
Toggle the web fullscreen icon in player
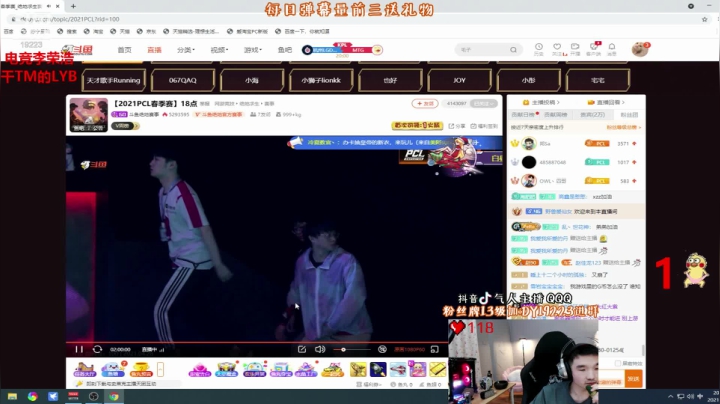point(434,349)
